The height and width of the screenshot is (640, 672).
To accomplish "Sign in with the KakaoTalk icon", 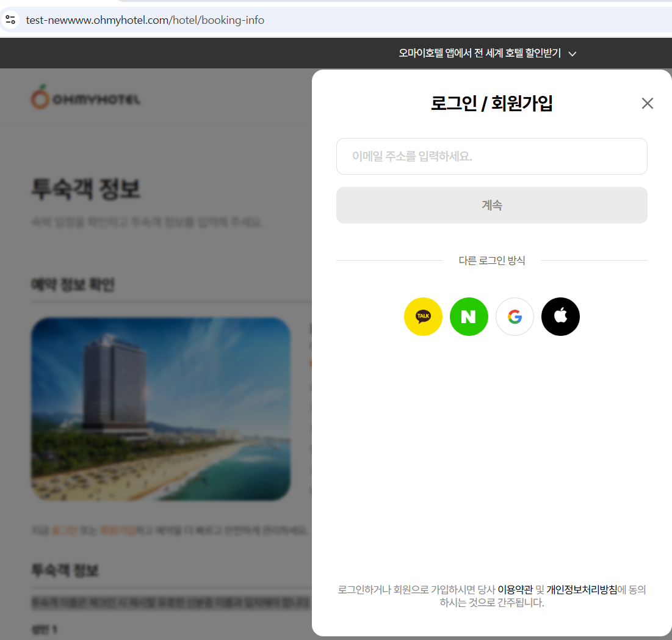I will coord(423,316).
